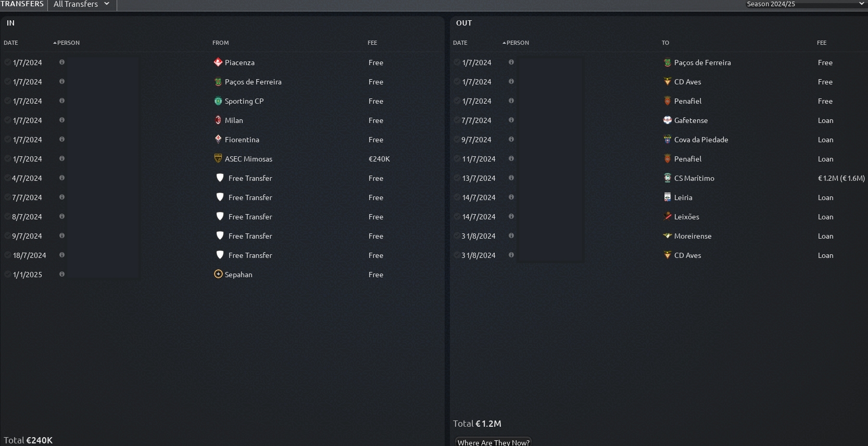Image resolution: width=868 pixels, height=446 pixels.
Task: Toggle selection circle on the Gafetense row
Action: (x=457, y=120)
